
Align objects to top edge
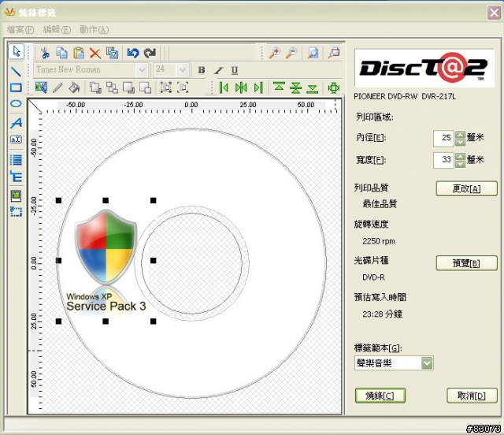tap(279, 87)
